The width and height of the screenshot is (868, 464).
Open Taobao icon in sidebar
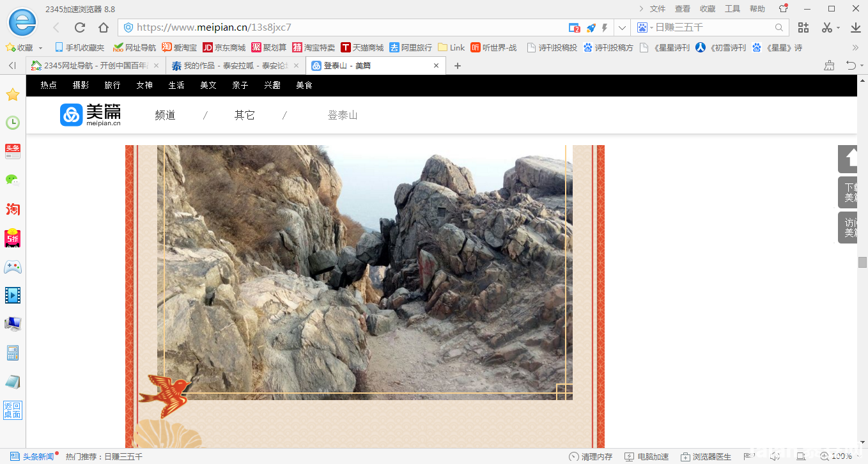click(x=13, y=209)
